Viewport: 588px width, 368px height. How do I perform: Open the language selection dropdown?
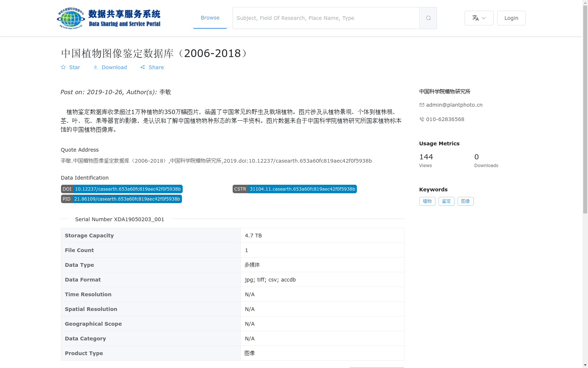point(479,18)
